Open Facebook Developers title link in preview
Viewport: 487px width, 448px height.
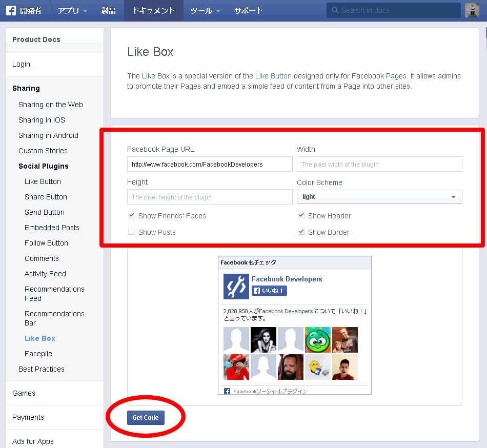(287, 279)
